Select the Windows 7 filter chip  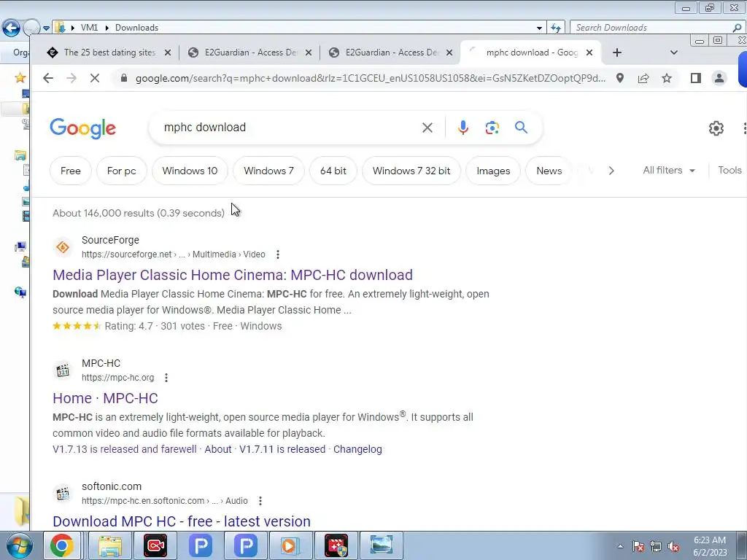pyautogui.click(x=268, y=171)
